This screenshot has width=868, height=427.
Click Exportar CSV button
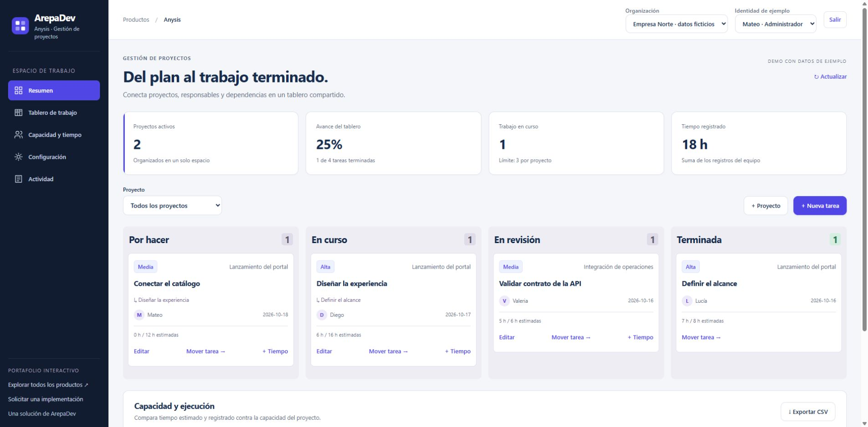pos(808,412)
